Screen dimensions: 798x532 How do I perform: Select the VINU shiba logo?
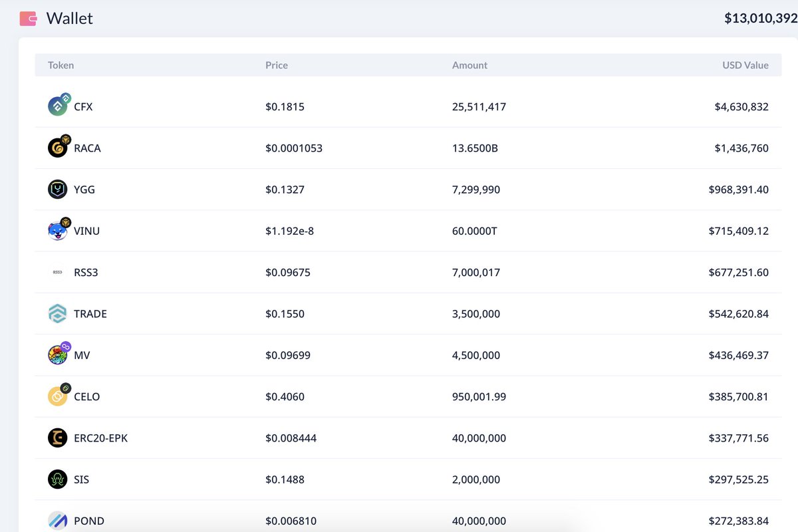(57, 230)
